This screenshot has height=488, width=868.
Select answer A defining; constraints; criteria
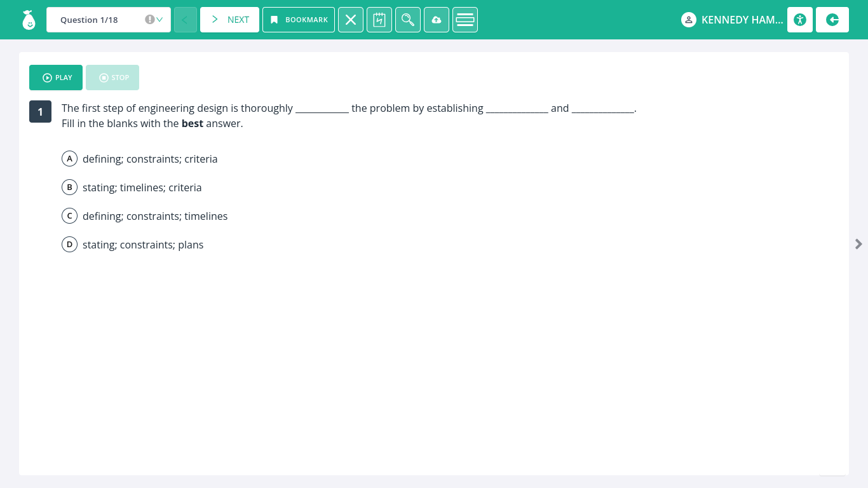pyautogui.click(x=140, y=159)
